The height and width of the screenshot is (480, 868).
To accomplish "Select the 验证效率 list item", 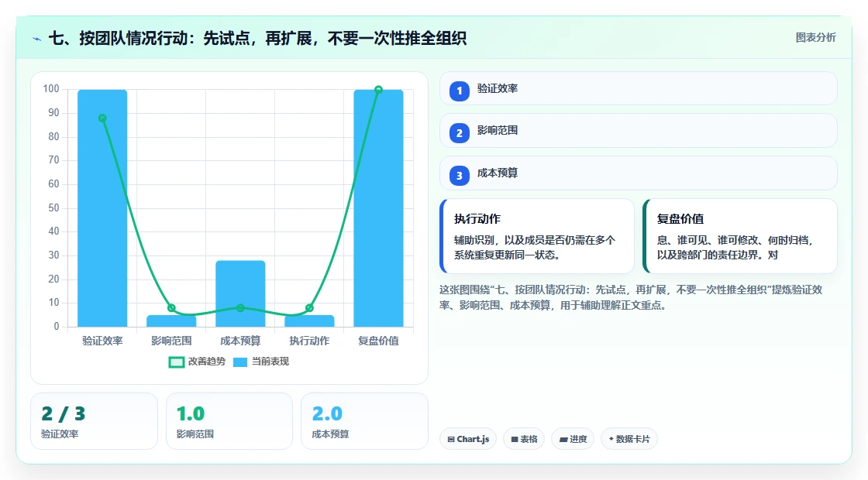I will [639, 88].
